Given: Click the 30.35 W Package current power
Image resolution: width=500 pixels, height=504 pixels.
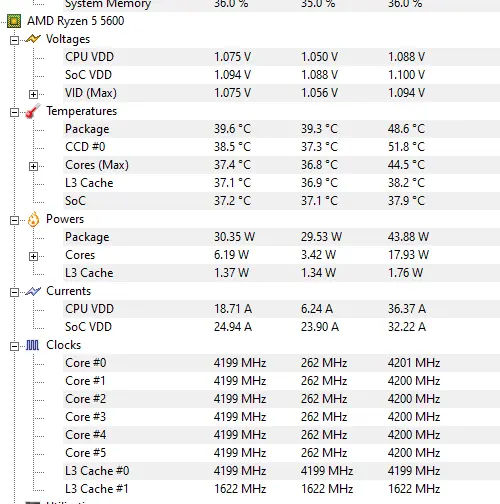Looking at the screenshot, I should tap(234, 237).
